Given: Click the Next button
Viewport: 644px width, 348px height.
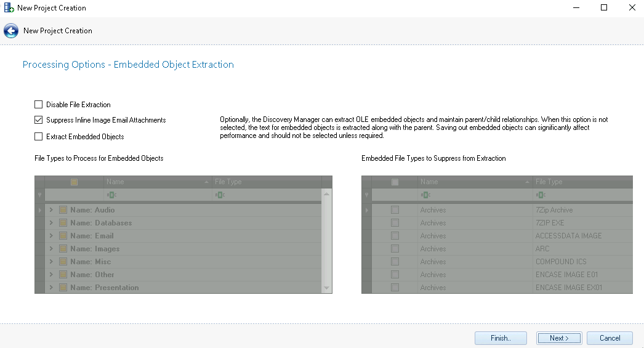Looking at the screenshot, I should click(559, 338).
